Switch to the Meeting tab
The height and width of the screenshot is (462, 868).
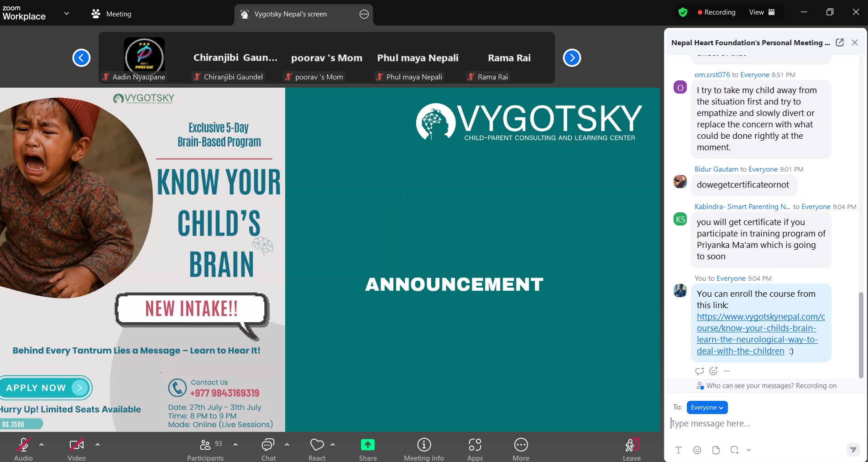tap(111, 14)
